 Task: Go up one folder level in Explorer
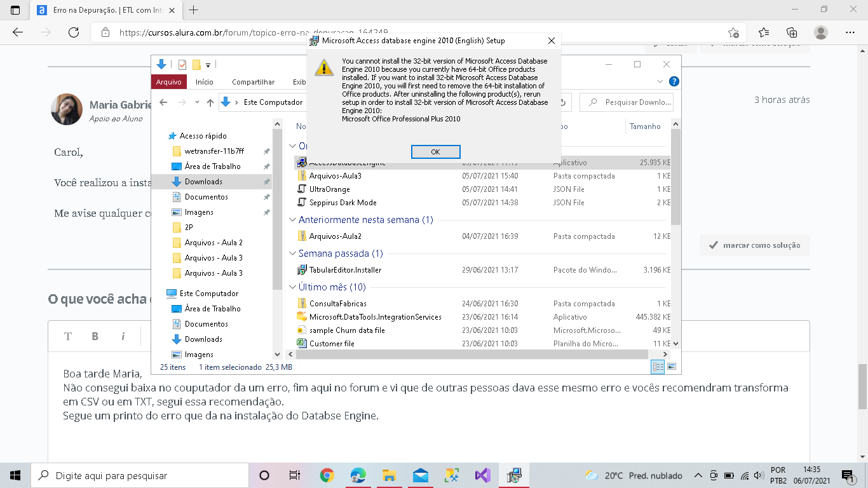210,102
